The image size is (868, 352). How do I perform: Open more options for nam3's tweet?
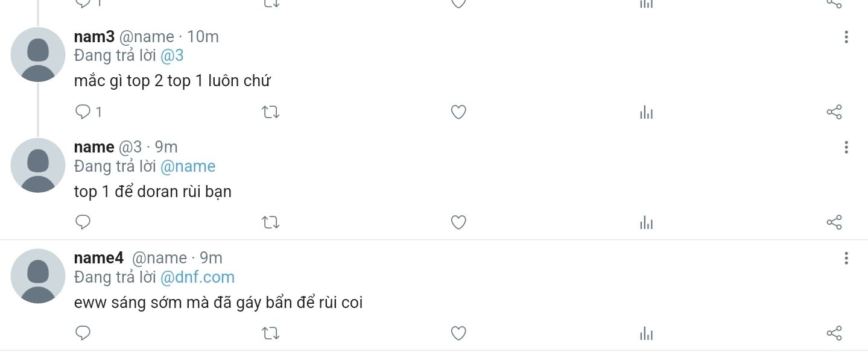pyautogui.click(x=846, y=37)
